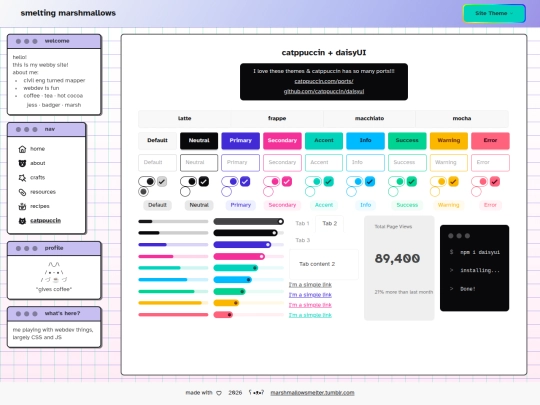Click the Default filled button

tap(157, 141)
